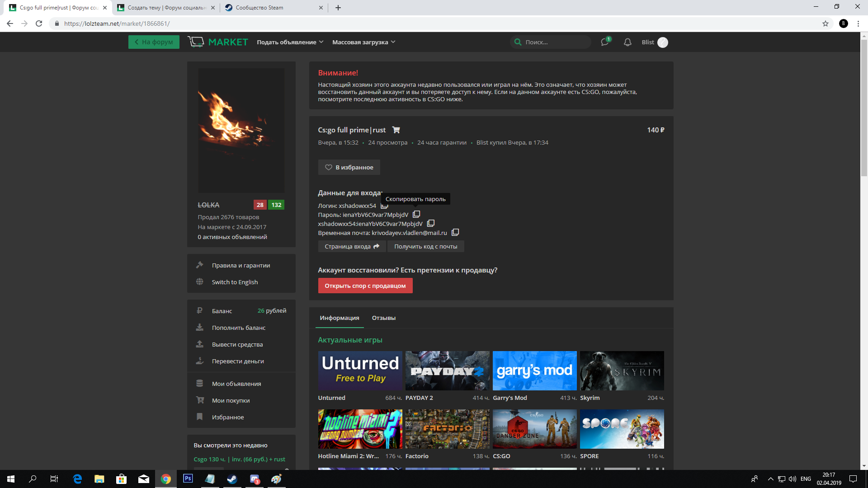The height and width of the screenshot is (488, 868).
Task: Switch to the Создать тему browser tab
Action: (165, 8)
